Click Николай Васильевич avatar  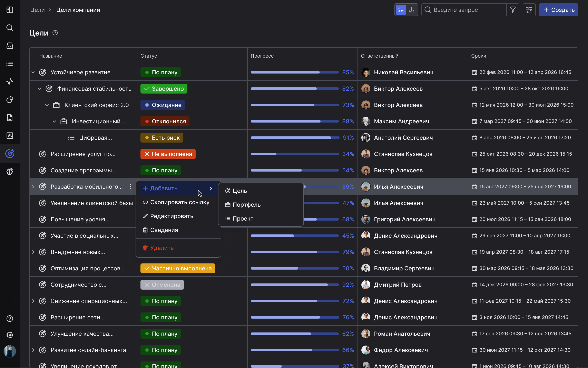[366, 72]
